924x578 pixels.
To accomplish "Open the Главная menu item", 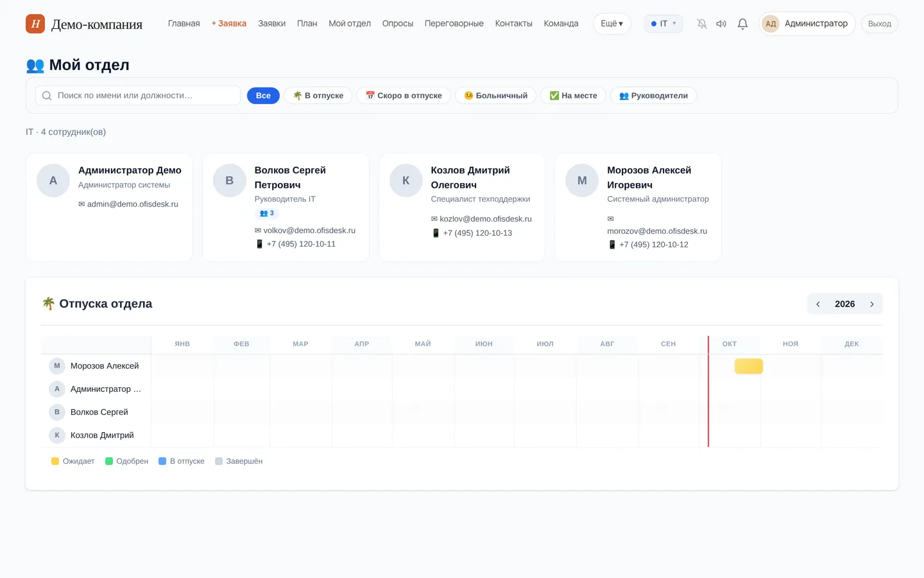I will point(184,24).
